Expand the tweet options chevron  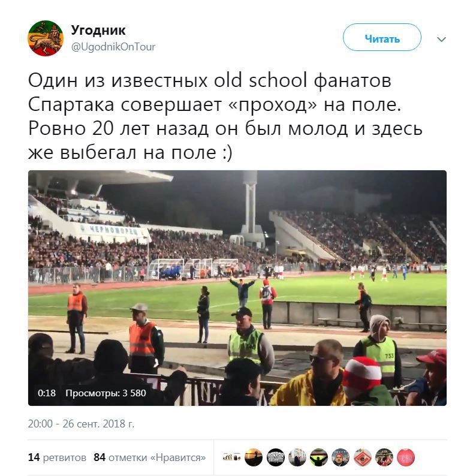point(441,39)
